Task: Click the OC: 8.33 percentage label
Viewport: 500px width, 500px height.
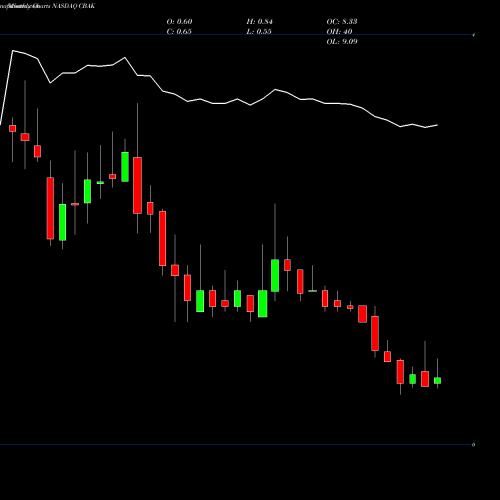Action: (x=342, y=22)
